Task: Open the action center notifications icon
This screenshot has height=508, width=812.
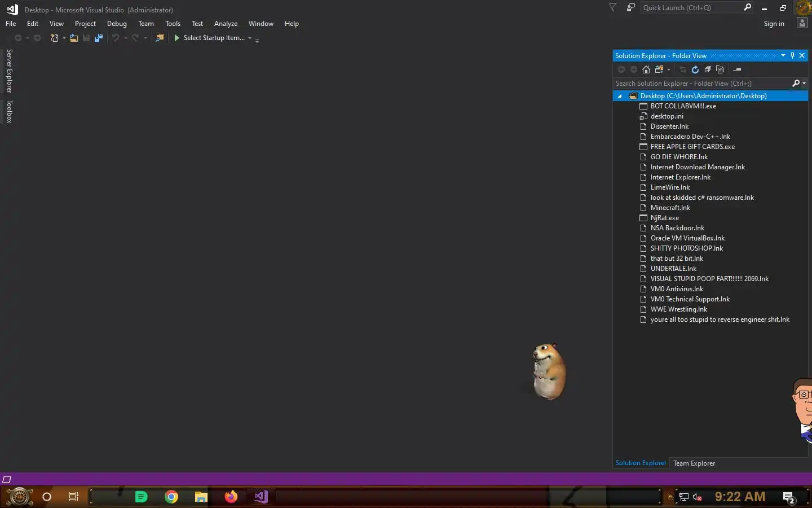Action: click(789, 497)
